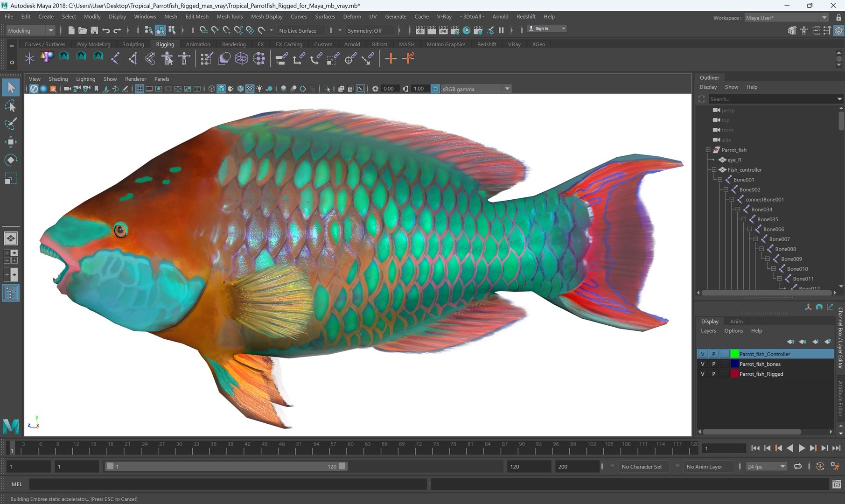Activate the Paint Selection tool

pos(11,124)
